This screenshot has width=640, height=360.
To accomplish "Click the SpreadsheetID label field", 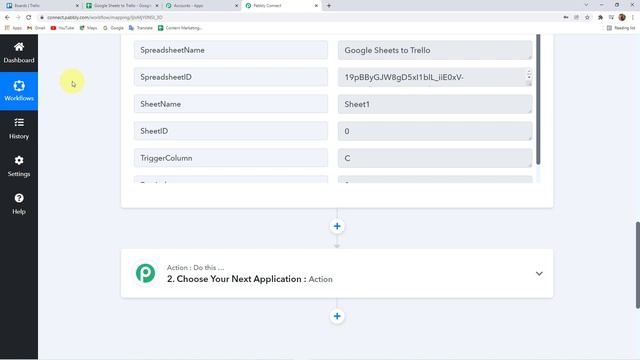I will coord(231,77).
